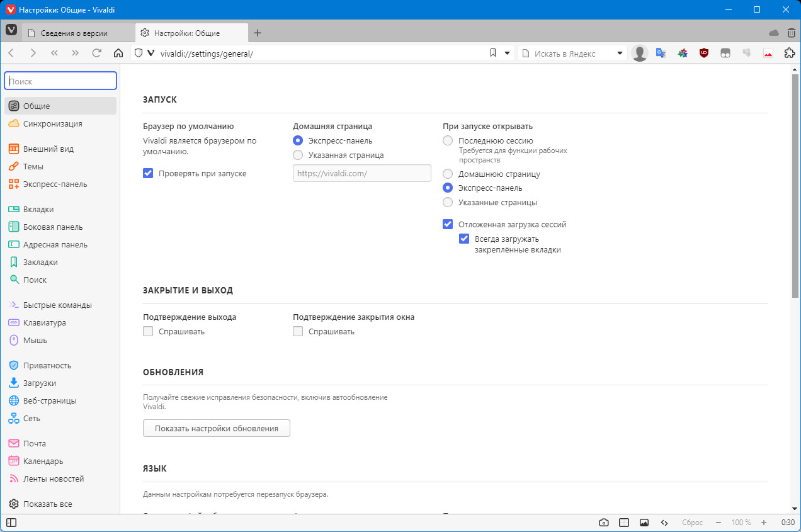Click the Показать настройки обновления button
The image size is (801, 532).
coord(217,428)
